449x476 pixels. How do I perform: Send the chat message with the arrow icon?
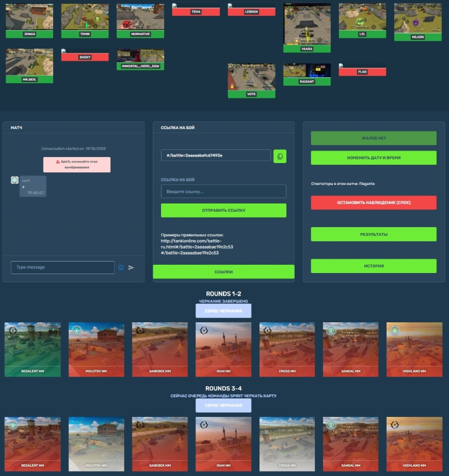click(131, 268)
